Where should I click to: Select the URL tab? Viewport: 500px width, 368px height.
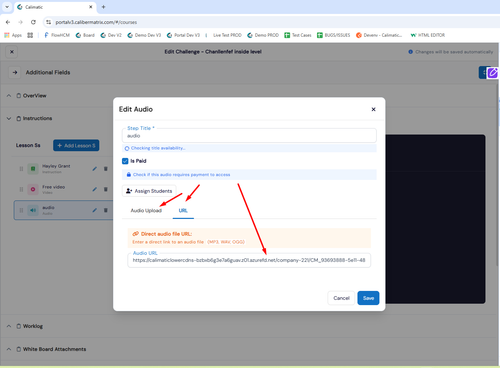(x=183, y=211)
